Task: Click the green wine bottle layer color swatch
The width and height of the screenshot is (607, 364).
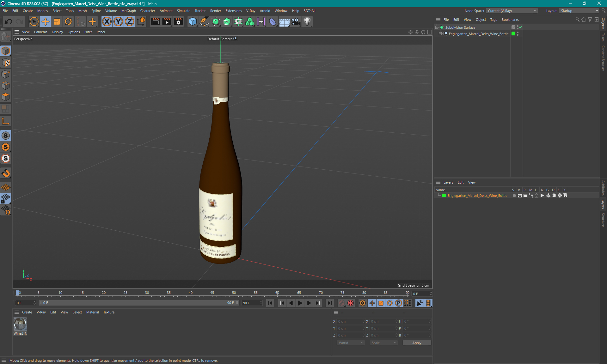Action: tap(444, 196)
